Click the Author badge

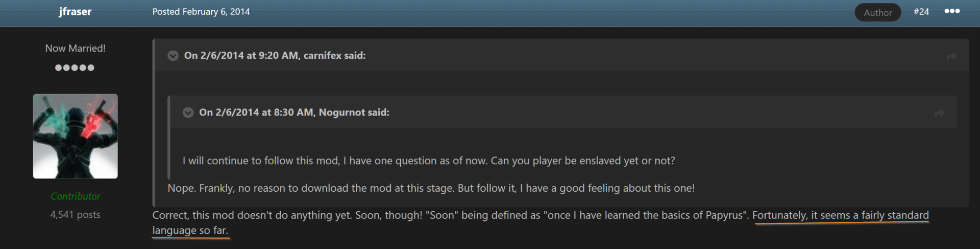tap(878, 12)
